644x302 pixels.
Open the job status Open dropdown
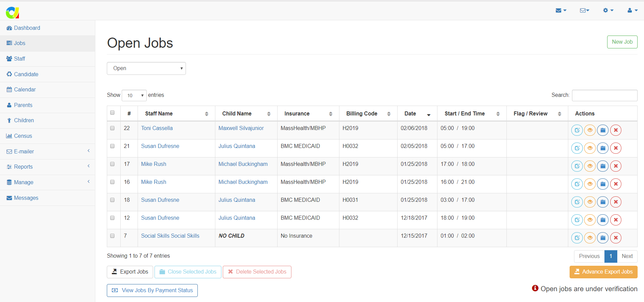146,68
